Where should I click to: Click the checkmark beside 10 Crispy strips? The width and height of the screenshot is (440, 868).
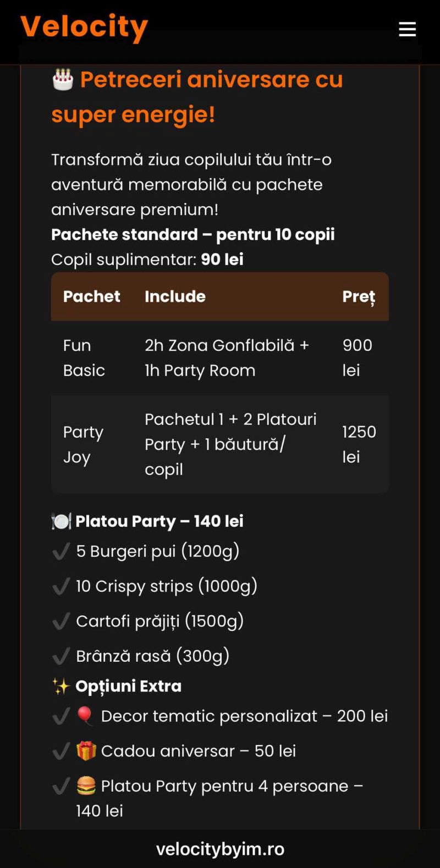pyautogui.click(x=61, y=586)
